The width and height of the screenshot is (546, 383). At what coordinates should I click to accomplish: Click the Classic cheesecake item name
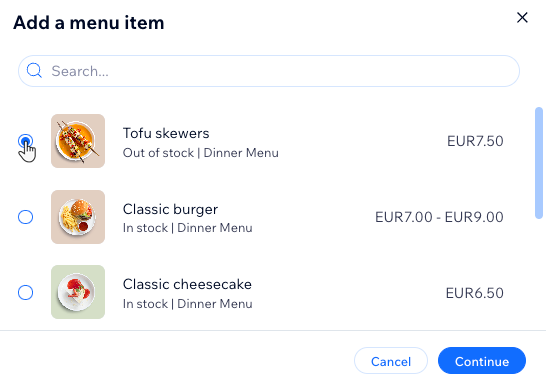[187, 284]
